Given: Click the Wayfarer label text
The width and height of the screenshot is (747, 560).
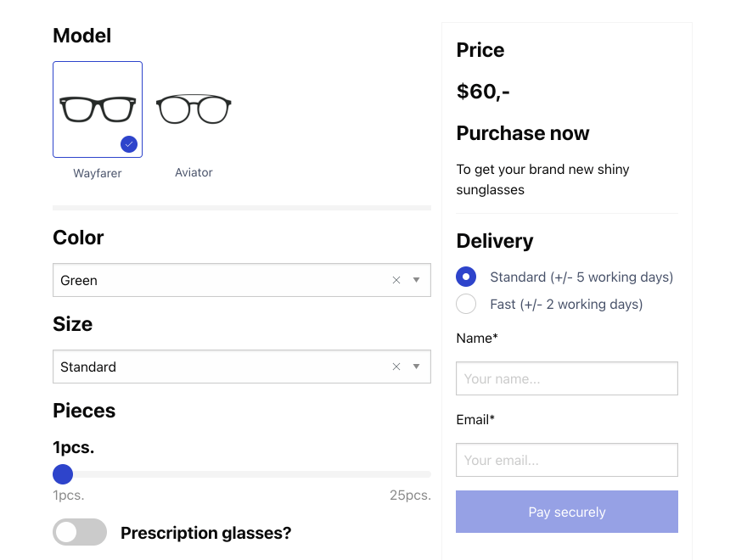Looking at the screenshot, I should 97,173.
